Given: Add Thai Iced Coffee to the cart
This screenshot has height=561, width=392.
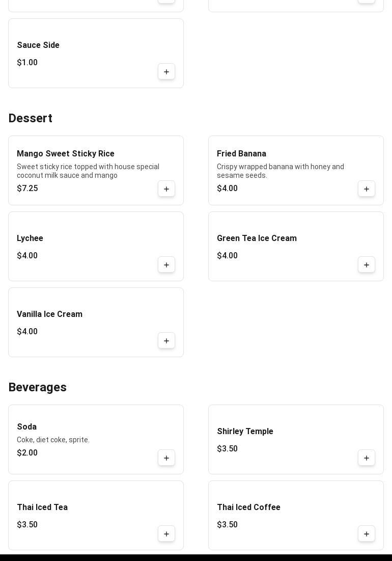Looking at the screenshot, I should coord(367,534).
